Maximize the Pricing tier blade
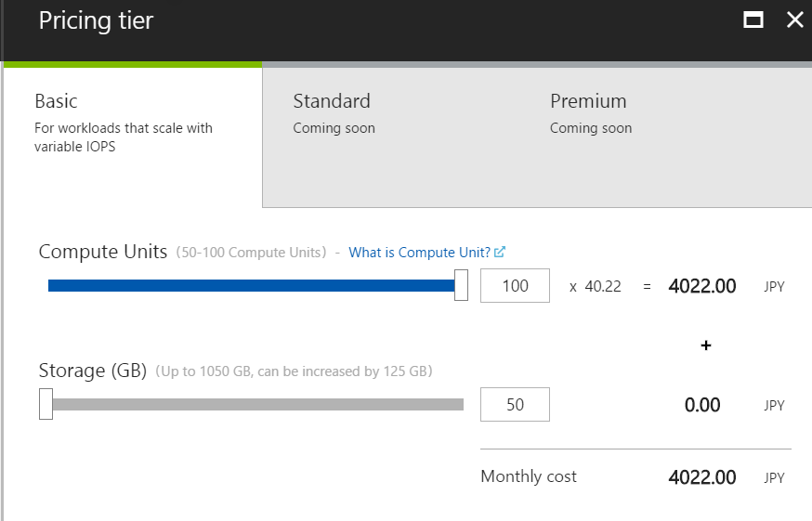 coord(753,20)
